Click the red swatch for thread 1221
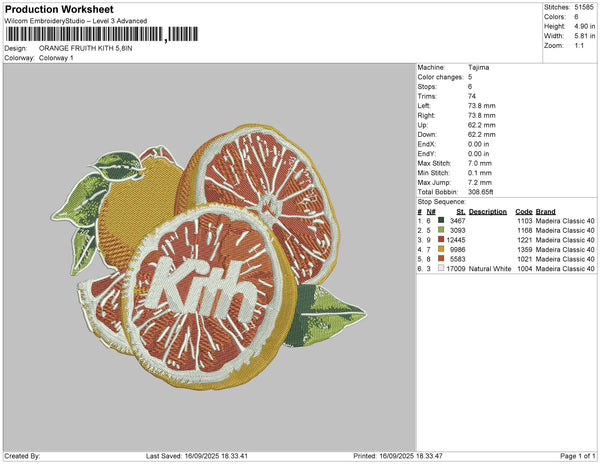 point(441,239)
